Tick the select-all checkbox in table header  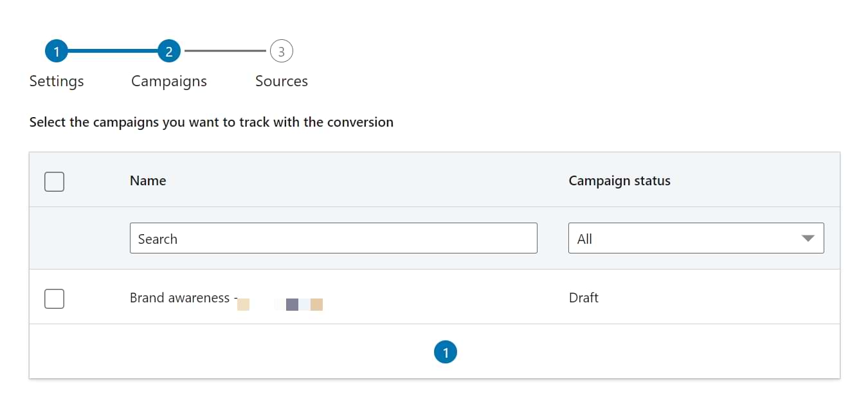point(54,181)
